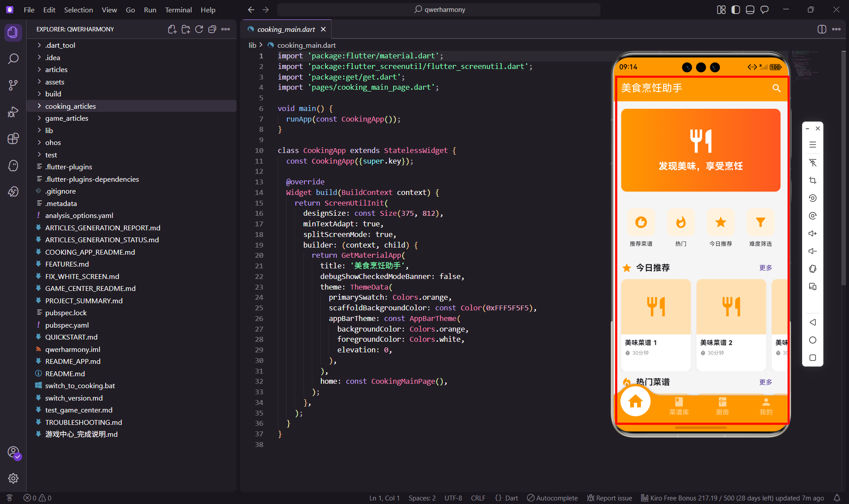Image resolution: width=849 pixels, height=504 pixels.
Task: Open Source Control in activity bar
Action: pos(13,85)
